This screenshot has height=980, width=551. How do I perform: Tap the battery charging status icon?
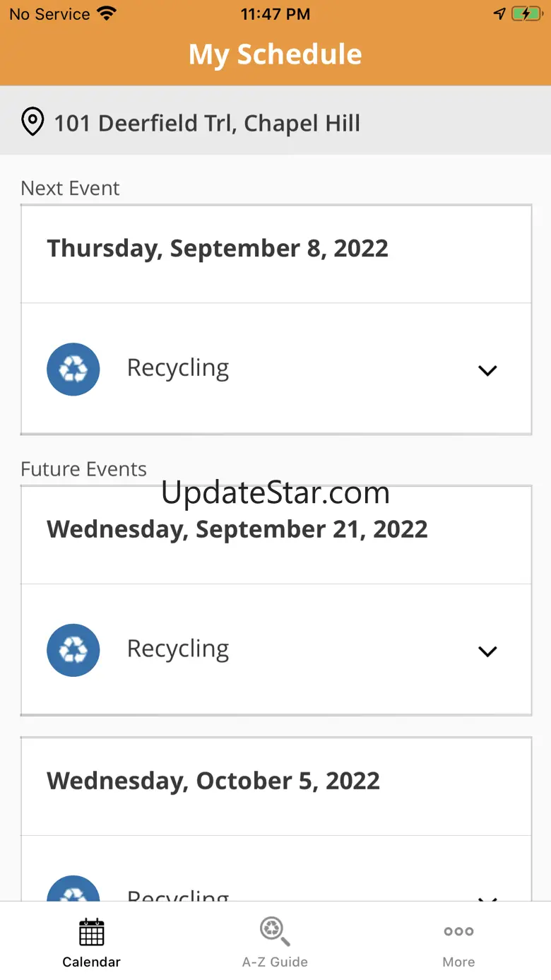[x=526, y=14]
